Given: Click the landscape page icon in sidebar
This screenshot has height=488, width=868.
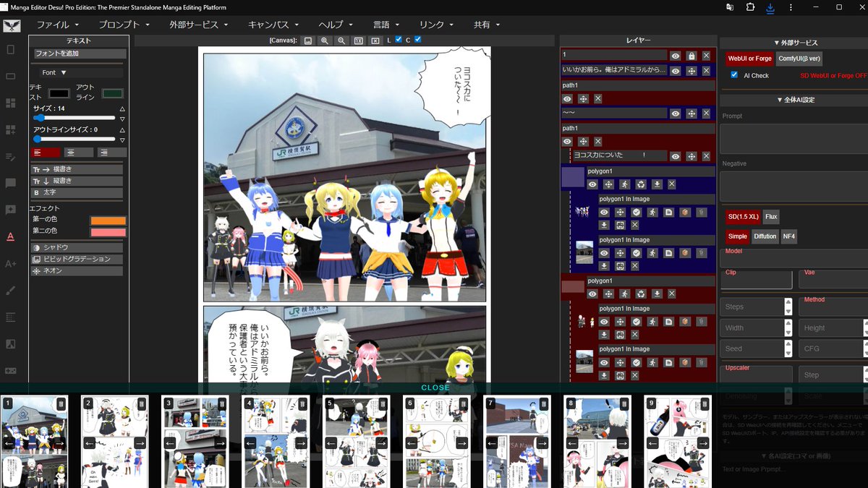Looking at the screenshot, I should (10, 76).
